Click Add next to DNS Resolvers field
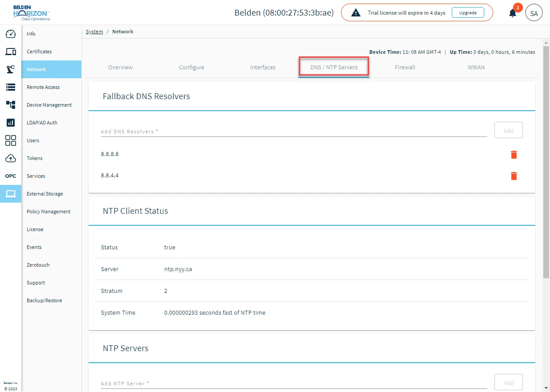Screen dimensions: 550x392 pyautogui.click(x=509, y=130)
